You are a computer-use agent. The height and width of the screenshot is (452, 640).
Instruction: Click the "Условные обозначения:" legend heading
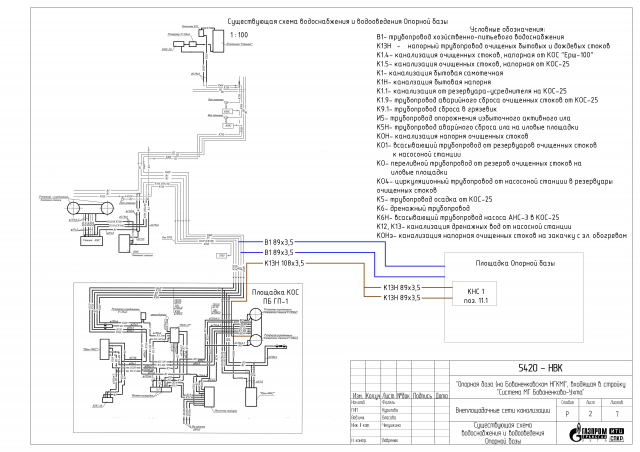click(507, 29)
